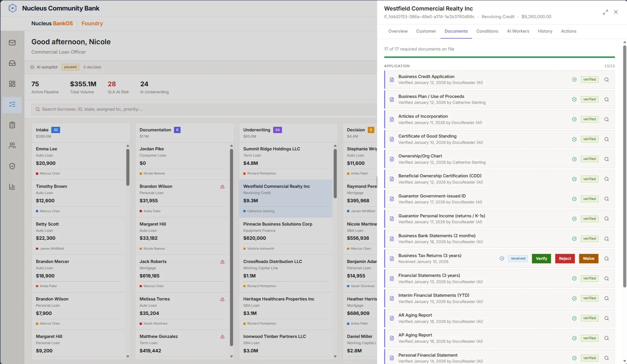Click the received status badge for Tax Returns
This screenshot has height=364, width=627.
[x=518, y=258]
